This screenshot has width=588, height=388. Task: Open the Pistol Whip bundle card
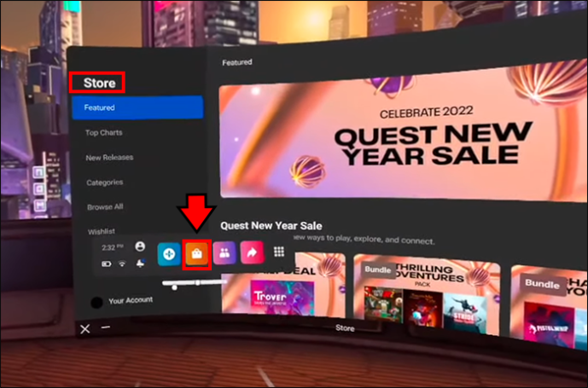click(x=550, y=307)
